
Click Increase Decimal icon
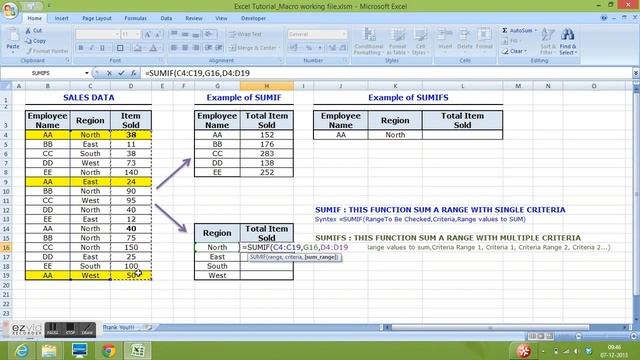(x=332, y=48)
